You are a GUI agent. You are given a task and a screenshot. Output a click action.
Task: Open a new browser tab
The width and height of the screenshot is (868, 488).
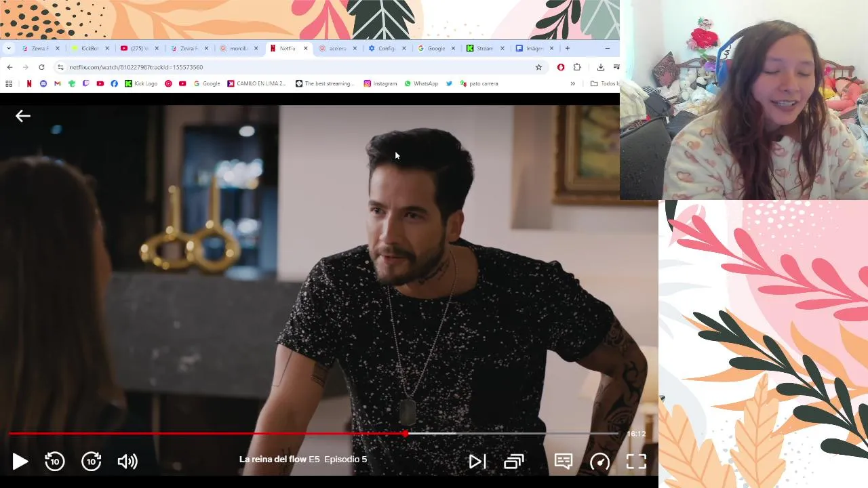(568, 48)
